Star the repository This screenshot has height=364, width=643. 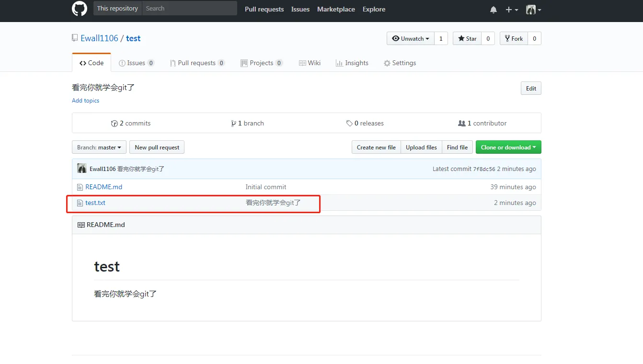[x=467, y=38]
